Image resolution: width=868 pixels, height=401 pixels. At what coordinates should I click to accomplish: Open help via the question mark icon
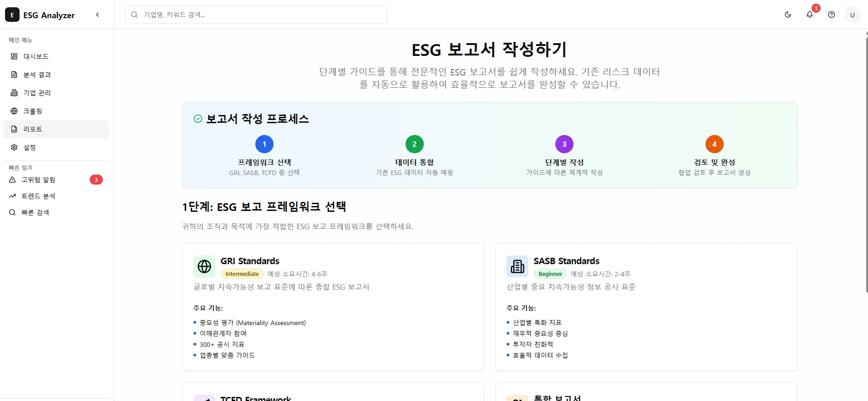(x=832, y=15)
